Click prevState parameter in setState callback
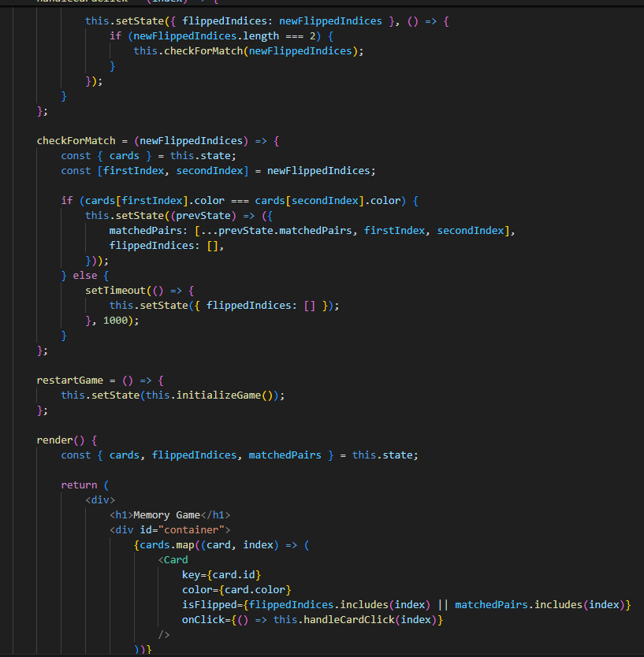 [x=203, y=216]
